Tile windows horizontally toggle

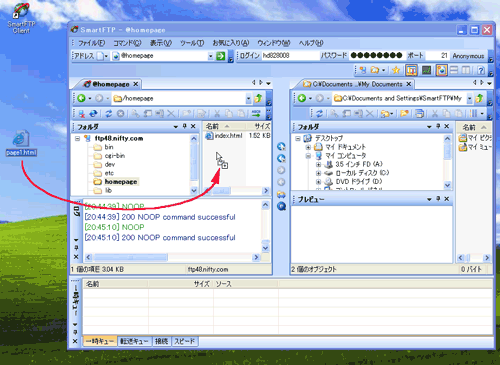[x=454, y=70]
